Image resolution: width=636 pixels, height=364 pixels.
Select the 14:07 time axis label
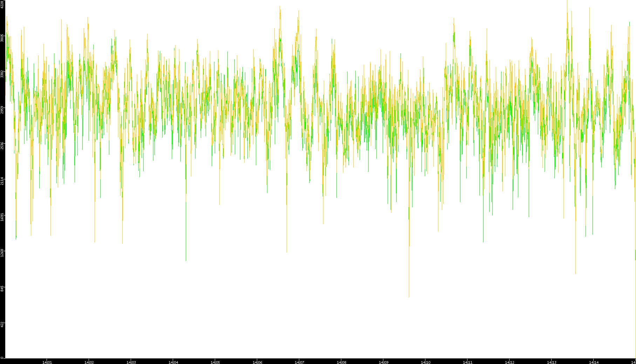299,362
